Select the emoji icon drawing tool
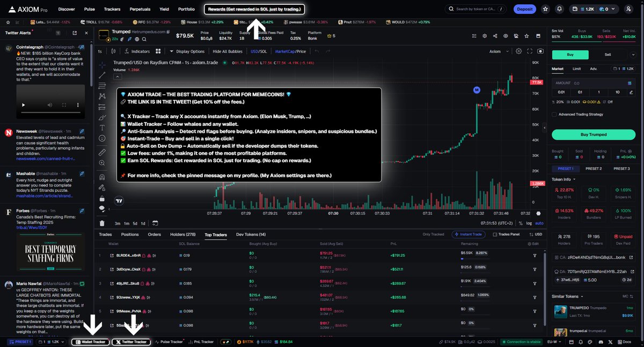Image resolution: width=644 pixels, height=347 pixels. pyautogui.click(x=102, y=139)
